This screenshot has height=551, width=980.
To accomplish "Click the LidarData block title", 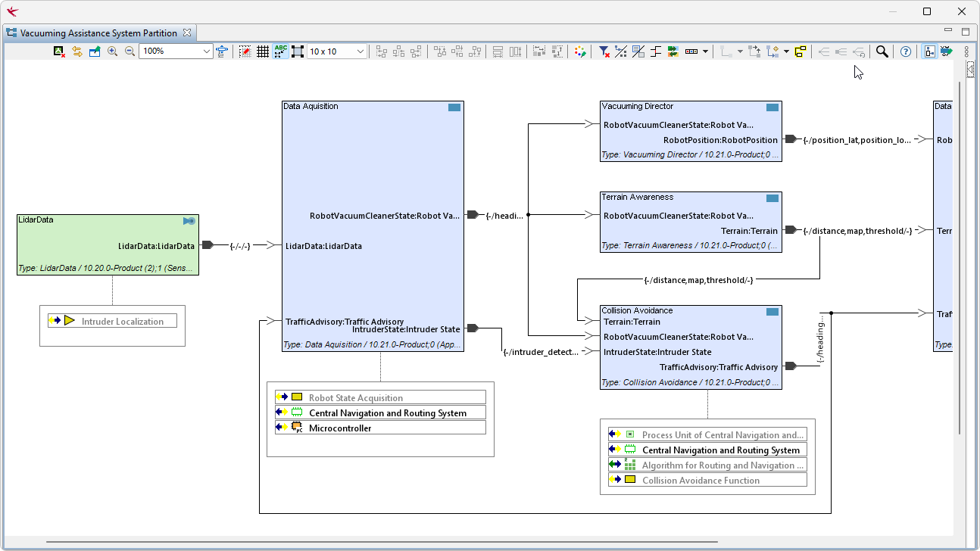I will [36, 219].
